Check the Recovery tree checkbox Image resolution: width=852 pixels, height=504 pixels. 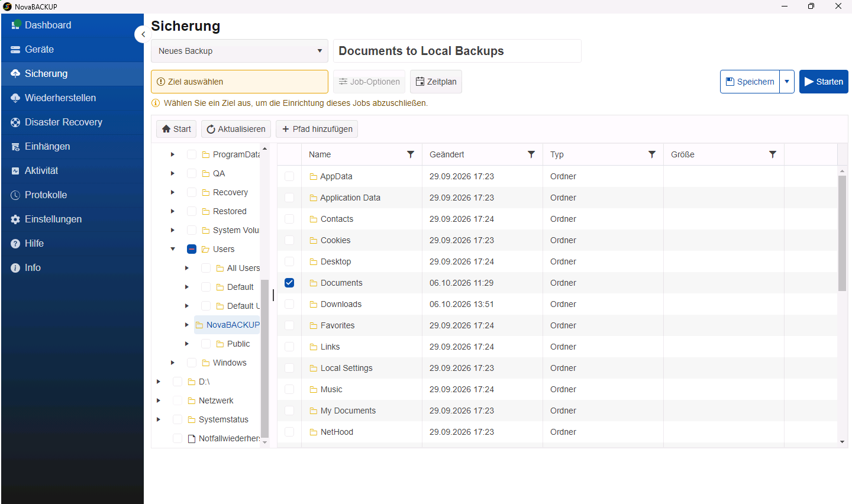tap(192, 192)
